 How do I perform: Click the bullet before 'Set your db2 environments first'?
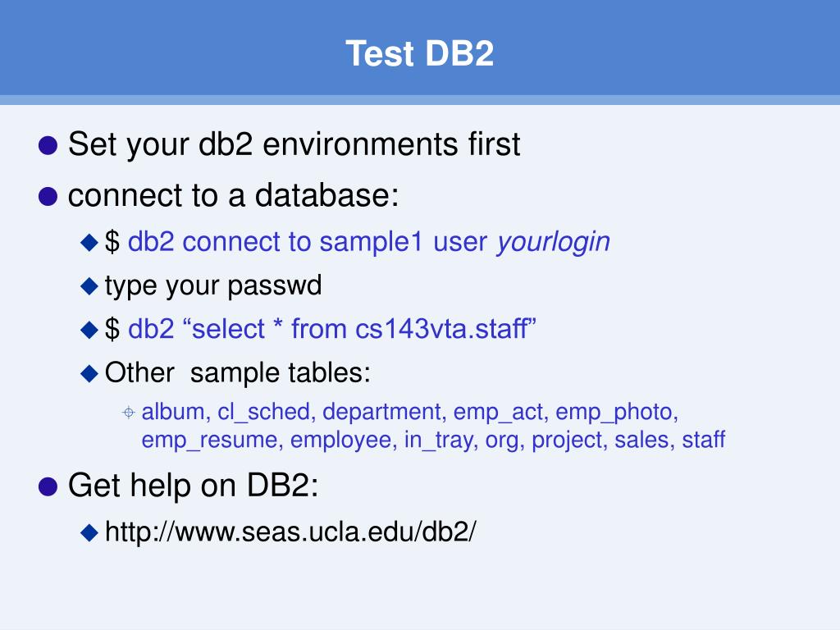[48, 145]
